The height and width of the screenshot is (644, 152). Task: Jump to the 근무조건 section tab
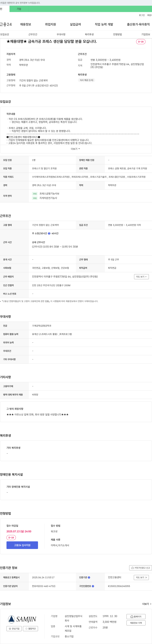[33, 35]
